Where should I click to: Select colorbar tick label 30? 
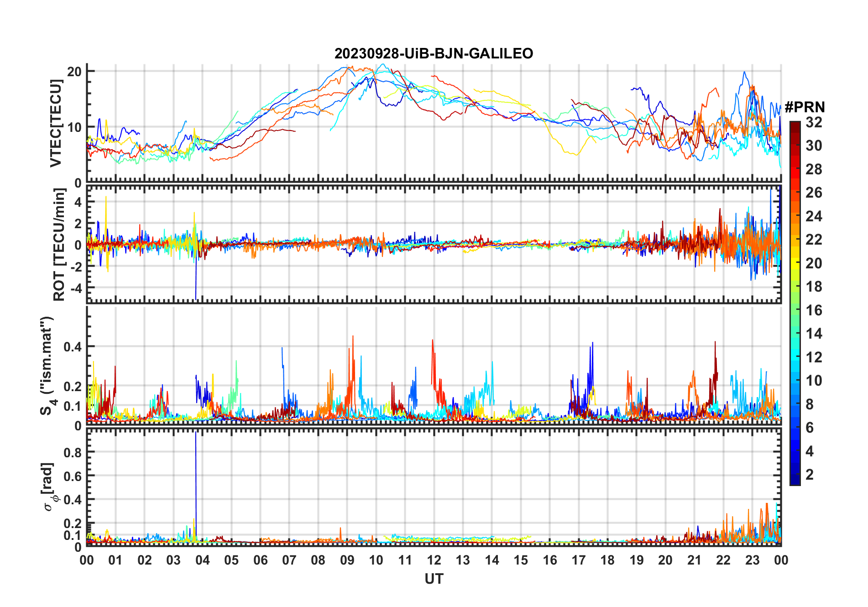coord(814,146)
